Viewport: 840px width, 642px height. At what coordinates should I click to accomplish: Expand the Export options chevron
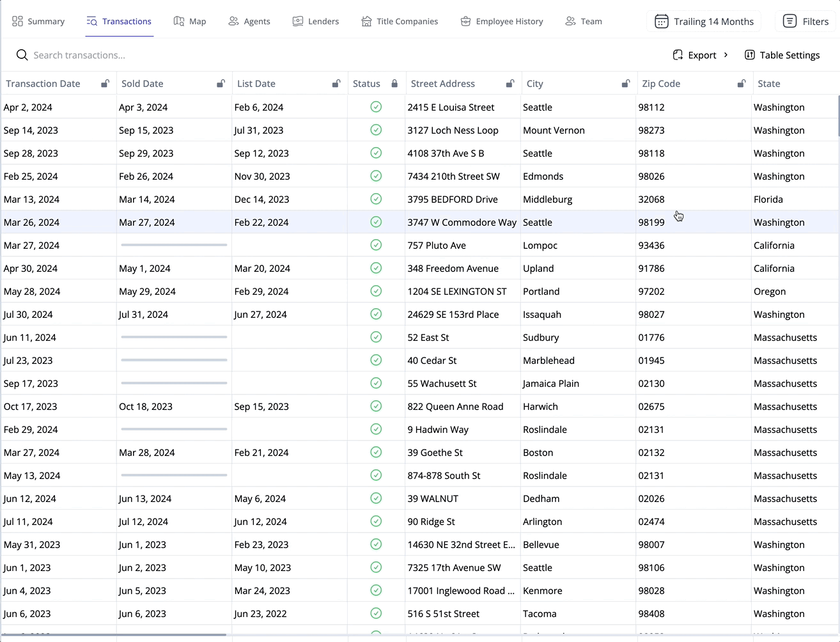point(725,55)
